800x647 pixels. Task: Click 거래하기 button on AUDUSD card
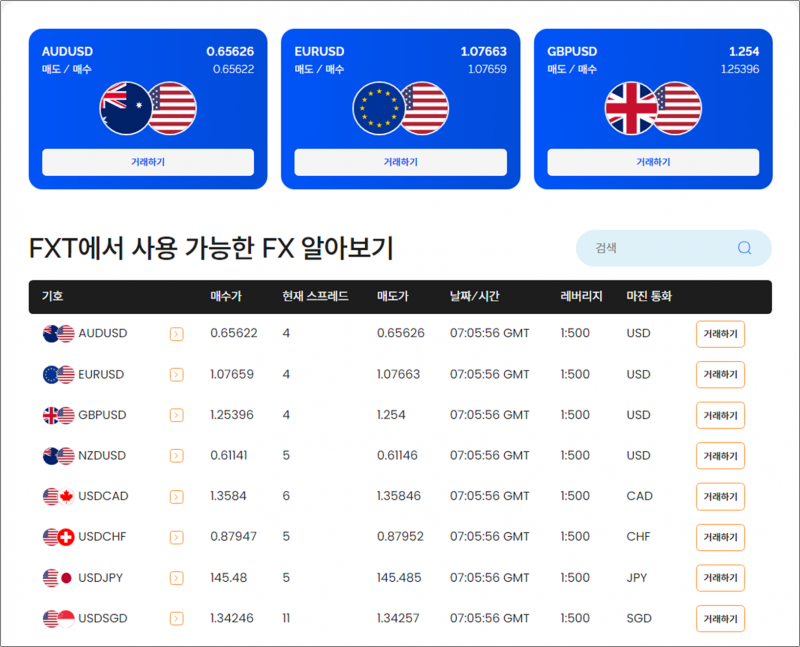148,162
